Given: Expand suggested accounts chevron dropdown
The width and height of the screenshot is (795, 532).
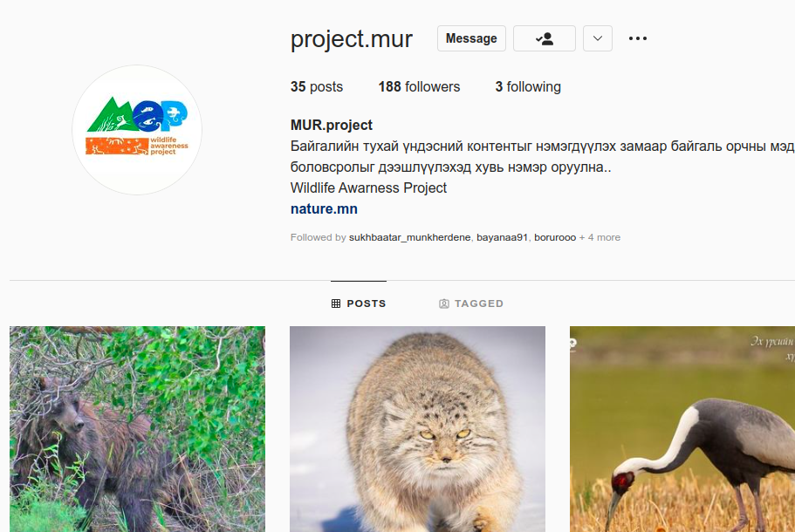Looking at the screenshot, I should [x=597, y=38].
